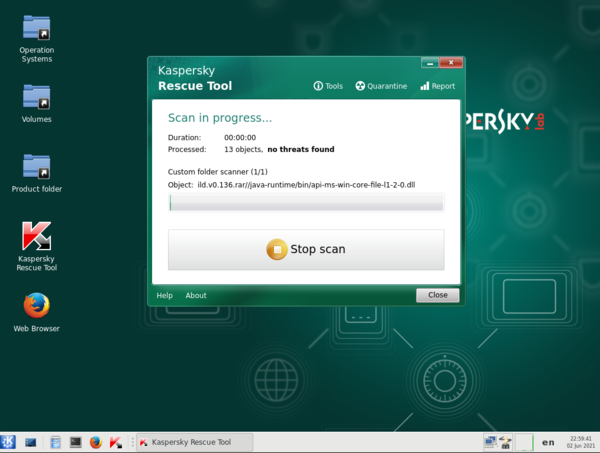Viewport: 600px width, 453px height.
Task: Click the scan progress bar
Action: point(306,202)
